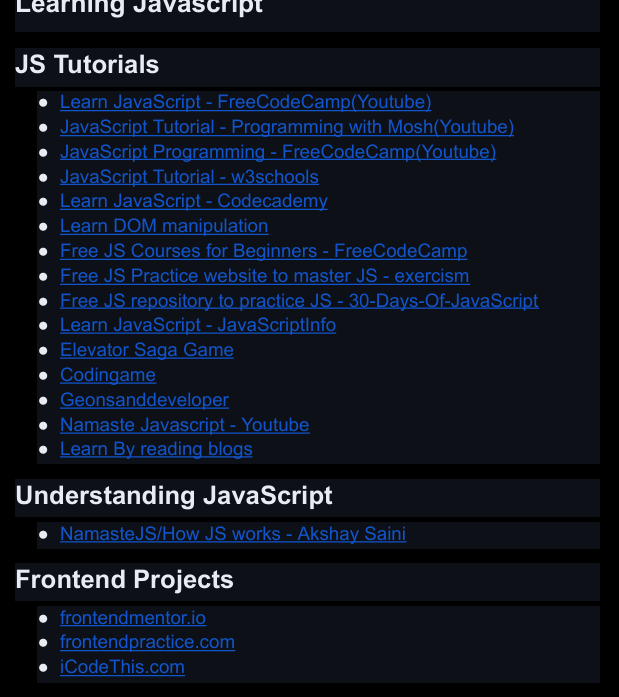Open Learn JavaScript - Codecademy link
The height and width of the screenshot is (697, 619).
click(x=193, y=201)
